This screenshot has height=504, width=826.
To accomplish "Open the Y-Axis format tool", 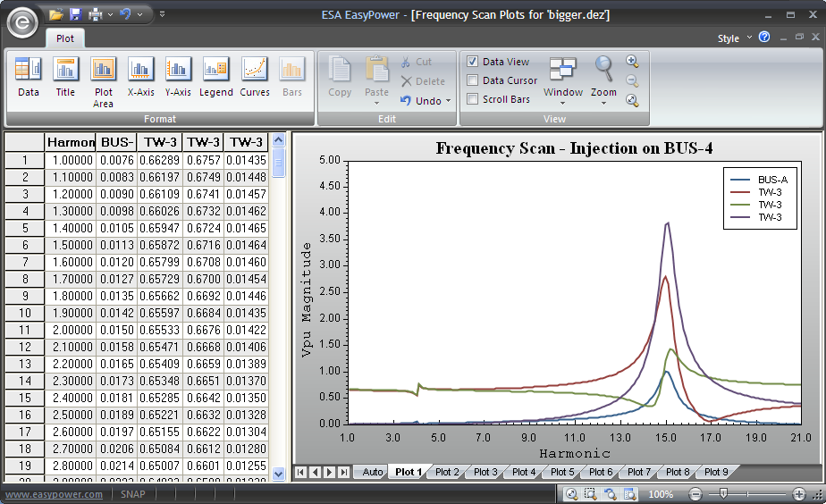I will coord(178,78).
